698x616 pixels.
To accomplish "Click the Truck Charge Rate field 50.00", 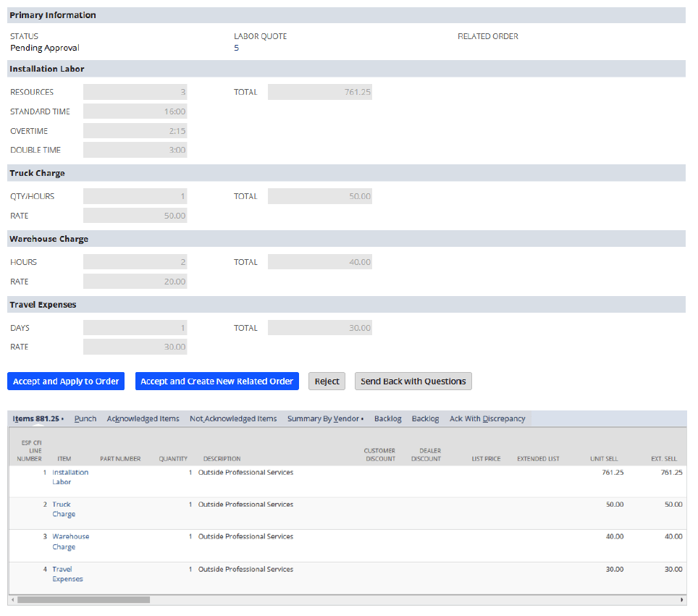I will coord(135,216).
